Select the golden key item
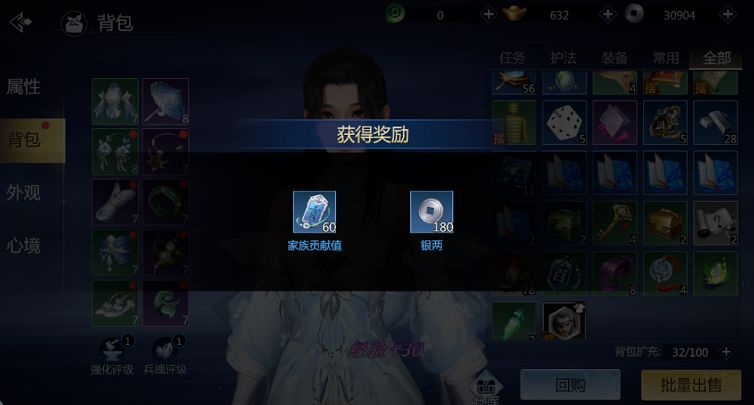This screenshot has width=754, height=405. 615,223
